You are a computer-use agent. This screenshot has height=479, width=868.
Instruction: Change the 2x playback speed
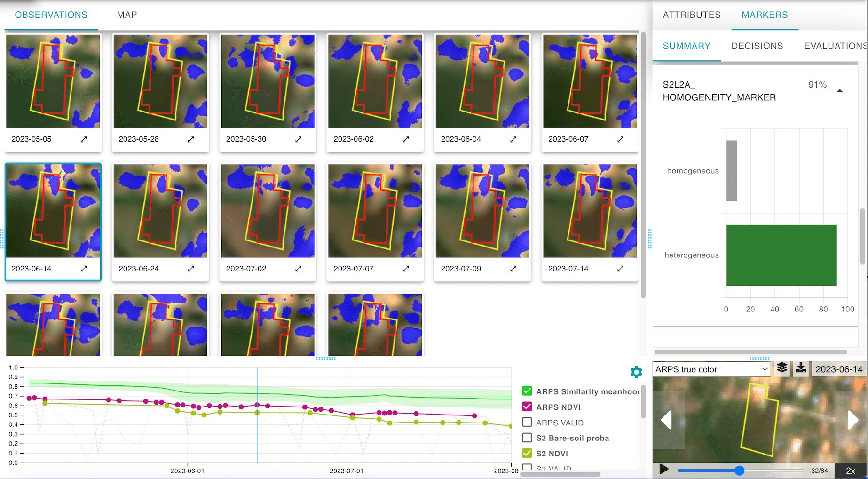(850, 471)
